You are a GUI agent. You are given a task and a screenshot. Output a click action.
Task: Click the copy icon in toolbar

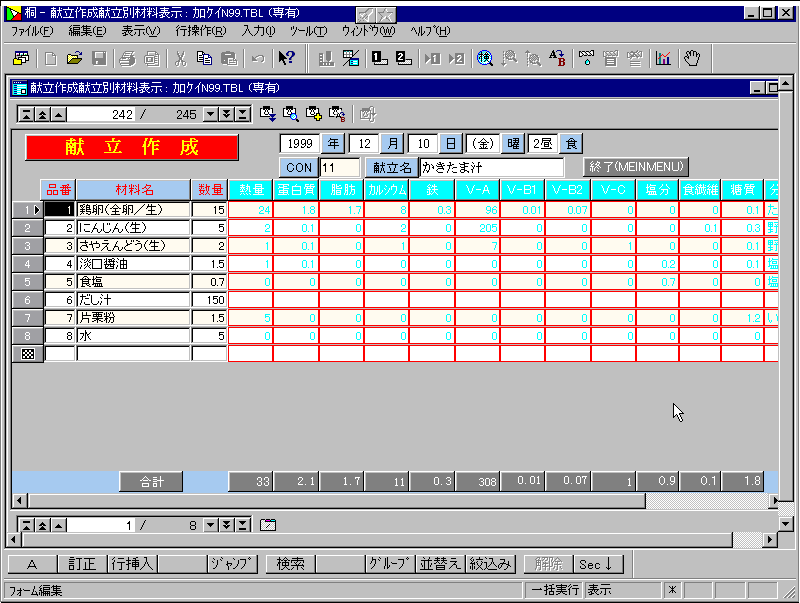tap(204, 58)
